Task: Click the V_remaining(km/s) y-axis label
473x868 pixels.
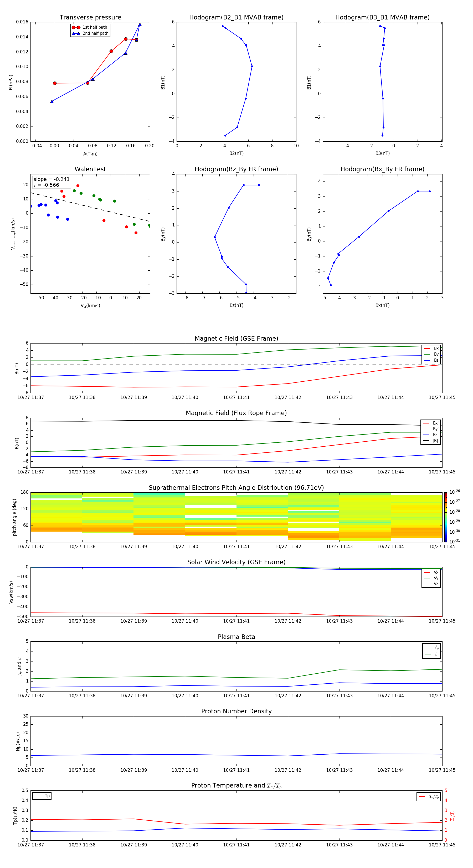Action: pyautogui.click(x=13, y=234)
